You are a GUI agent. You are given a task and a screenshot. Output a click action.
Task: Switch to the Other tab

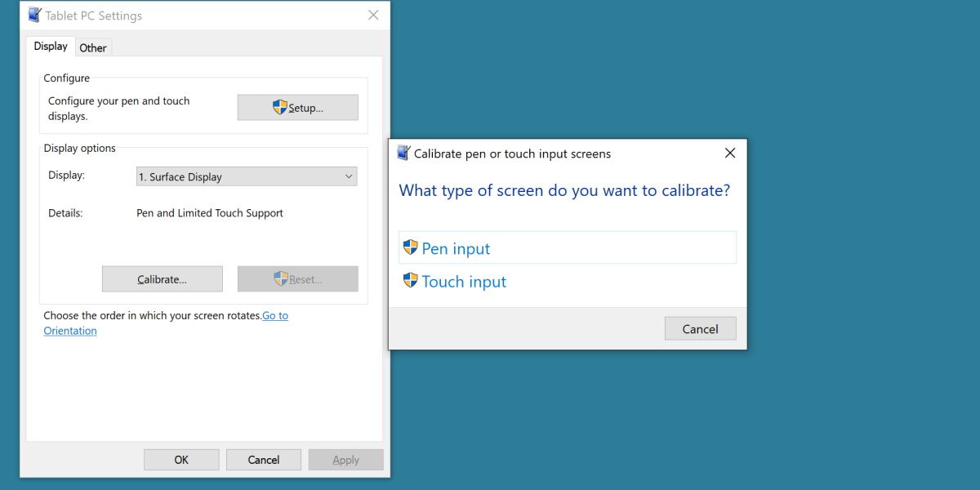(92, 47)
